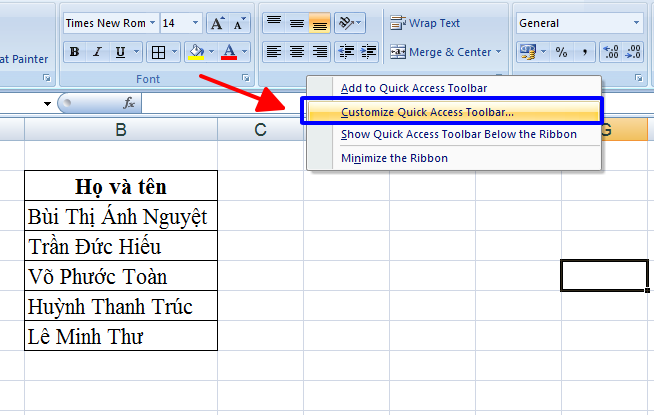Image resolution: width=654 pixels, height=415 pixels.
Task: Increase indent
Action: click(x=368, y=52)
